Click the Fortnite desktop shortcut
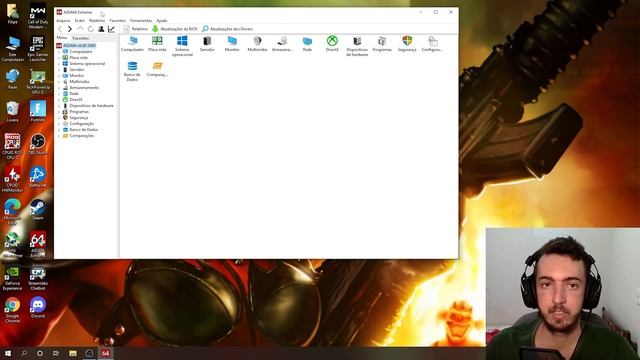This screenshot has width=640, height=360. point(38,111)
